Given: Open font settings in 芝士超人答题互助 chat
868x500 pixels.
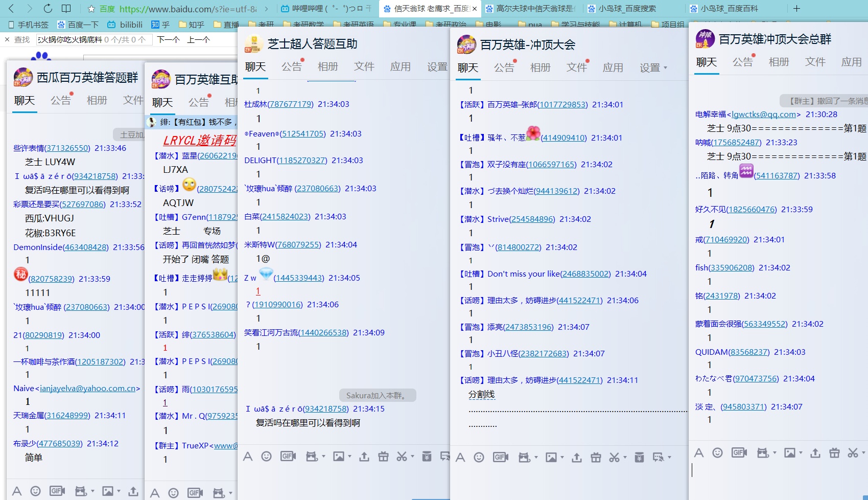Looking at the screenshot, I should (248, 456).
